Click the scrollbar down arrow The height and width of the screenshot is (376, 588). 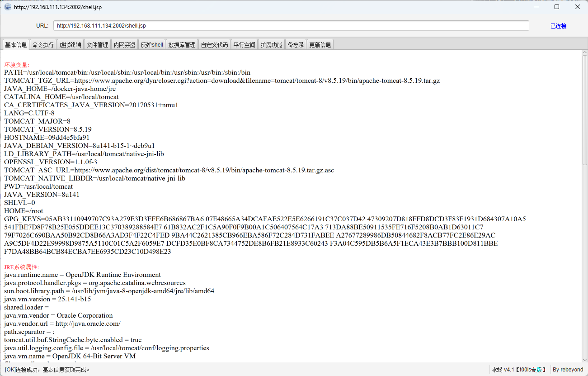(x=584, y=359)
